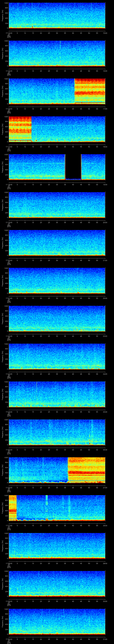Click the "17:27:00" start time label
Screen dimensions: 114x644
click(x=9, y=525)
